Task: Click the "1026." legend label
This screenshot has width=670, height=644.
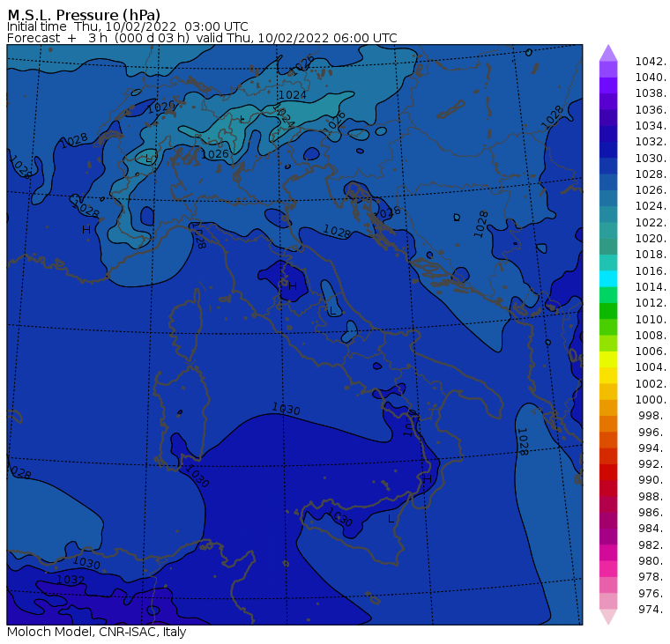Action: [x=651, y=190]
